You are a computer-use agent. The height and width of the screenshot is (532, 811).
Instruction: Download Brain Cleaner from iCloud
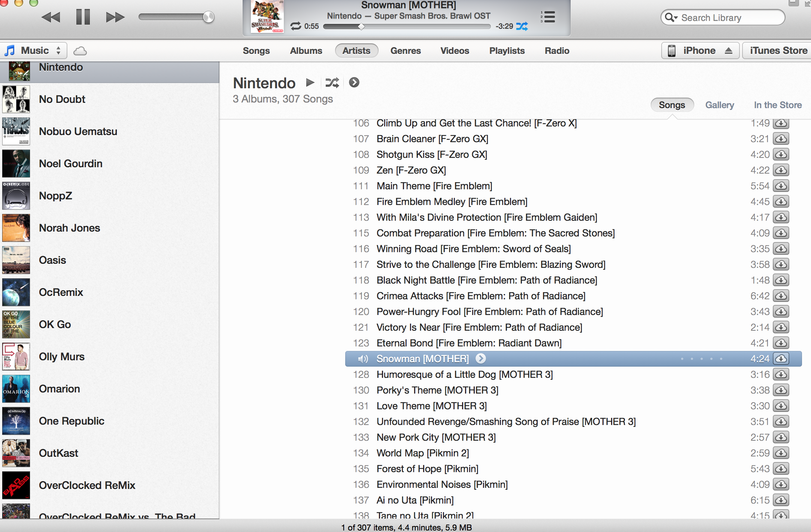781,139
